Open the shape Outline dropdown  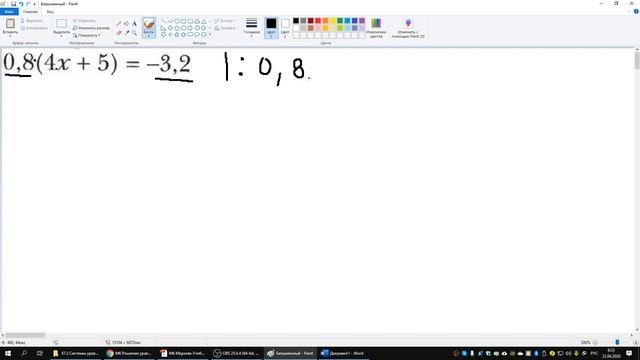tap(224, 21)
